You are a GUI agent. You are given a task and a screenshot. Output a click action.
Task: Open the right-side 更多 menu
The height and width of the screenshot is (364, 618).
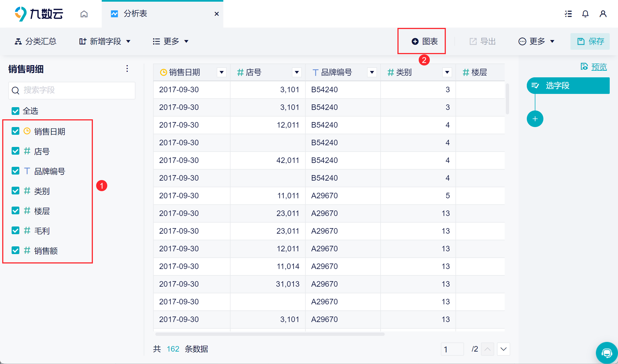click(x=536, y=41)
